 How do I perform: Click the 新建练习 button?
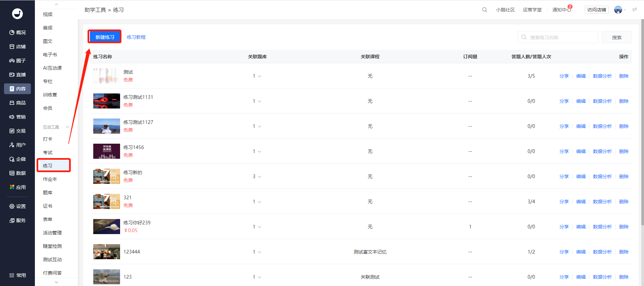tap(105, 37)
